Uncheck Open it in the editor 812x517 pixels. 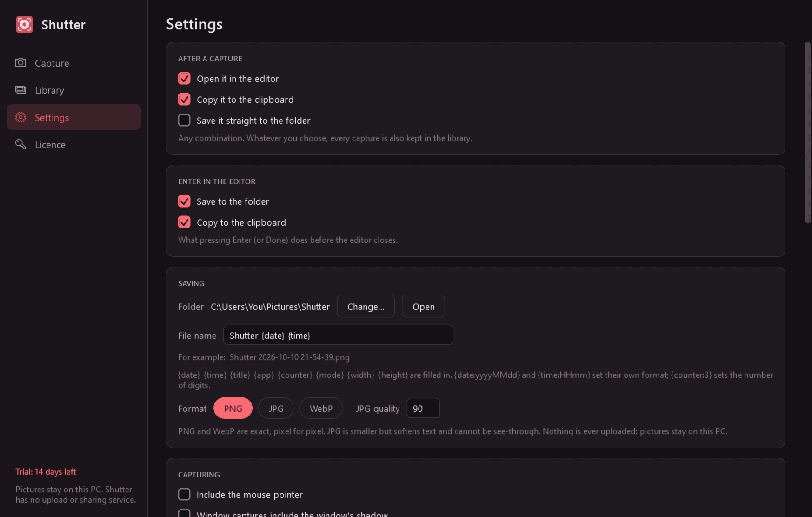coord(184,78)
